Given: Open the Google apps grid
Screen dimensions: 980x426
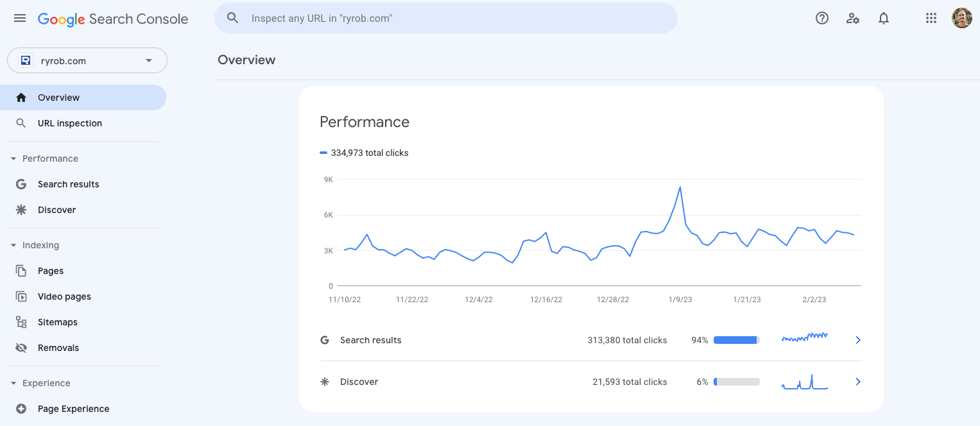Looking at the screenshot, I should point(931,19).
